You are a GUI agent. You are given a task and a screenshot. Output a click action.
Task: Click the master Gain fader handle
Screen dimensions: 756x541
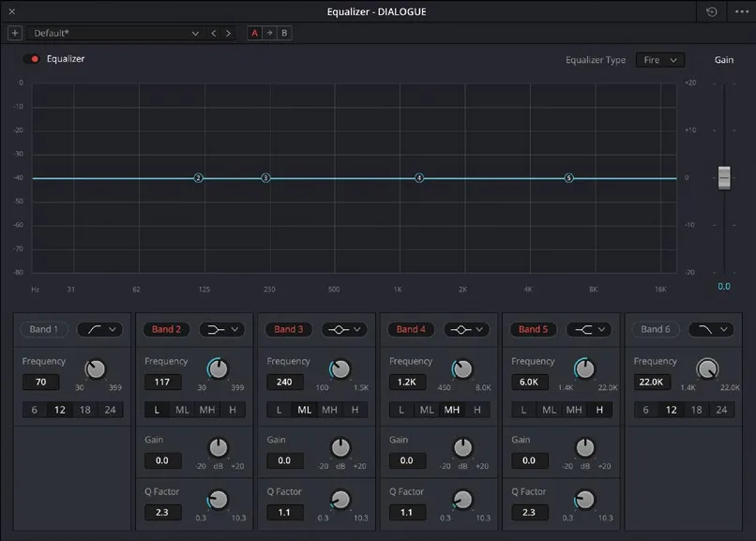[x=724, y=178]
